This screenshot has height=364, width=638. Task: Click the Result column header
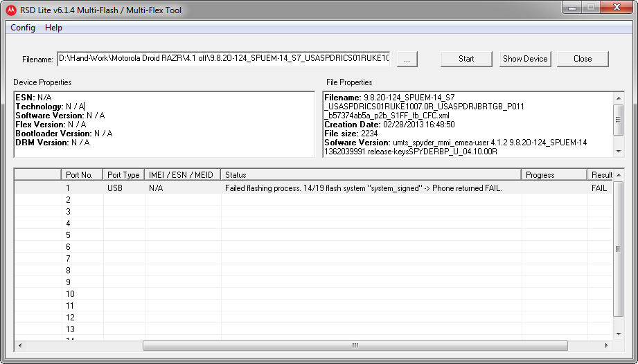pyautogui.click(x=600, y=175)
